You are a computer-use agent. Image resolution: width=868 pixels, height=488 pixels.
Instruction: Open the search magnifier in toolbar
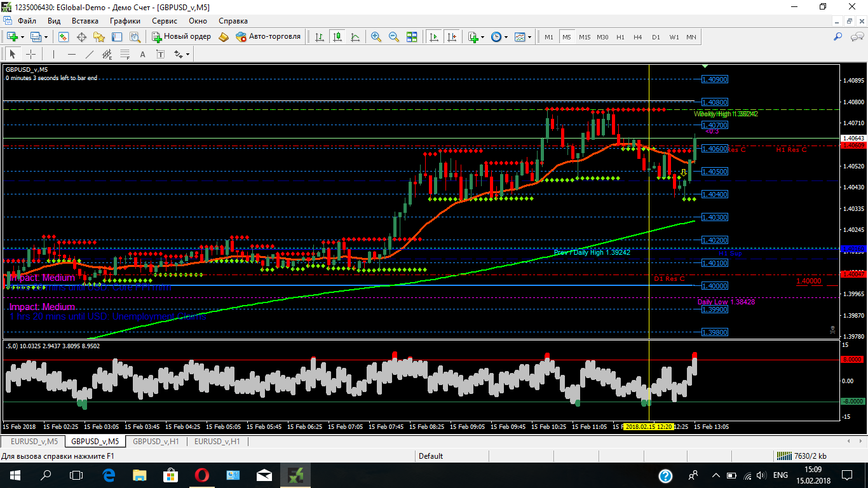pos(837,37)
